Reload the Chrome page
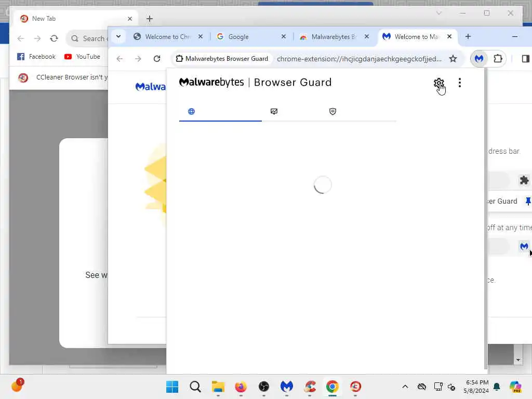This screenshot has height=399, width=532. (x=157, y=59)
